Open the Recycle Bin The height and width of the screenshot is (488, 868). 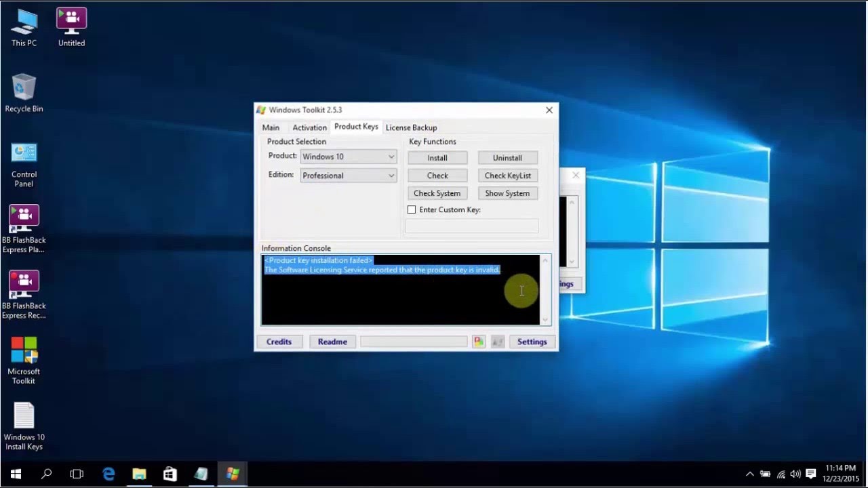(x=24, y=93)
